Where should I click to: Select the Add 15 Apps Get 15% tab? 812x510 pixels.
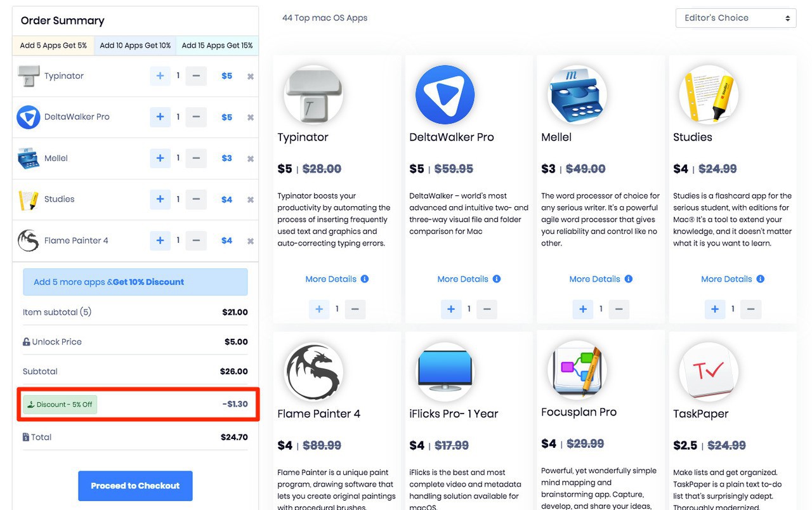click(217, 46)
